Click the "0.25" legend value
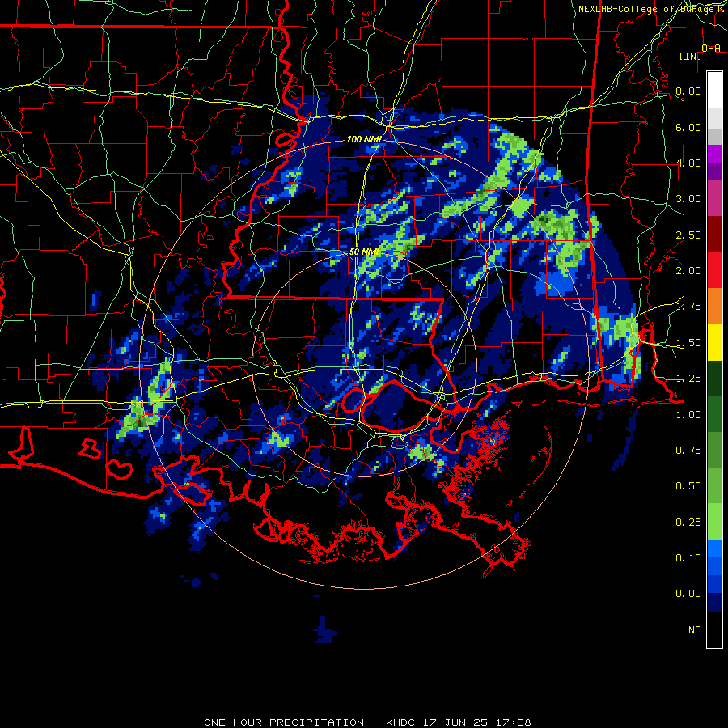 pyautogui.click(x=688, y=523)
